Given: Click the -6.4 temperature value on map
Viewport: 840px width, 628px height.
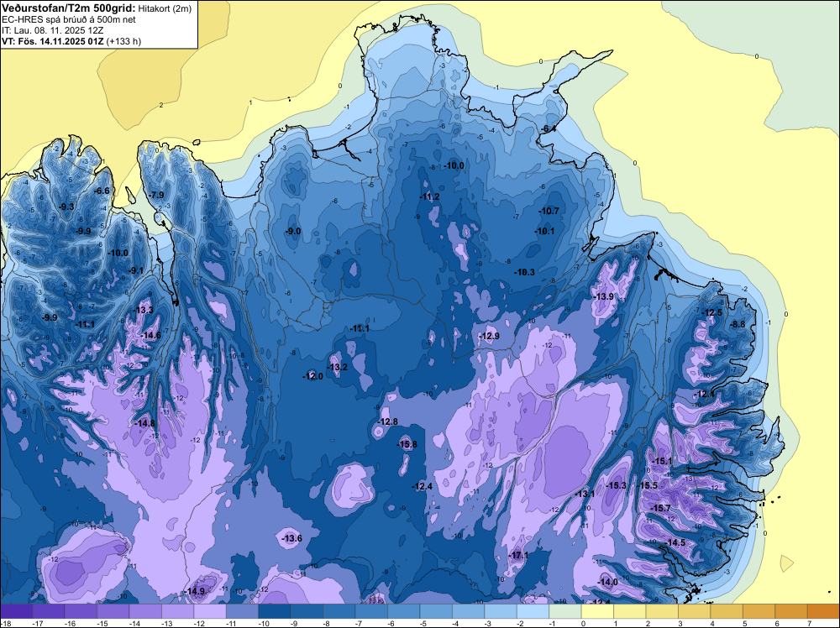Looking at the screenshot, I should 548,129.
